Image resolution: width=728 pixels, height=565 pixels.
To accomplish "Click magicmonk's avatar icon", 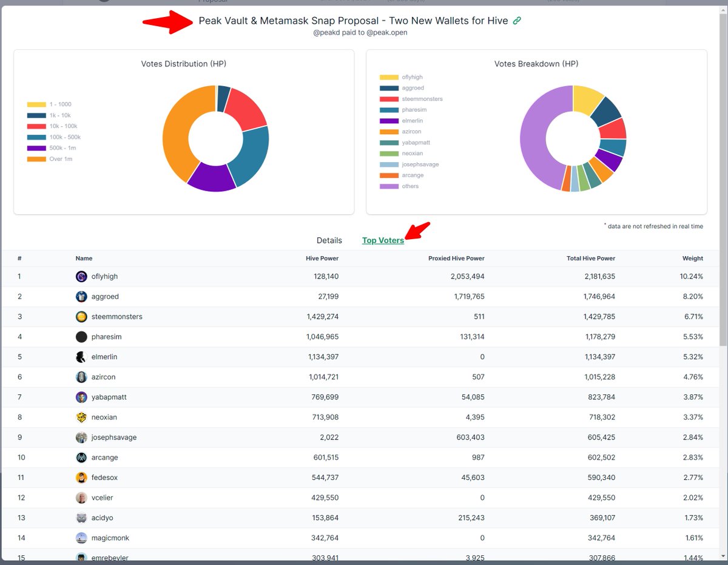I will 81,538.
